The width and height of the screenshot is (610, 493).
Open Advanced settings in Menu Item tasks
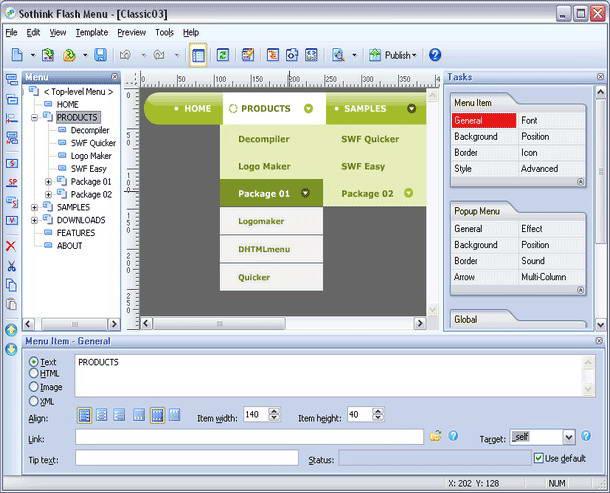coord(539,168)
